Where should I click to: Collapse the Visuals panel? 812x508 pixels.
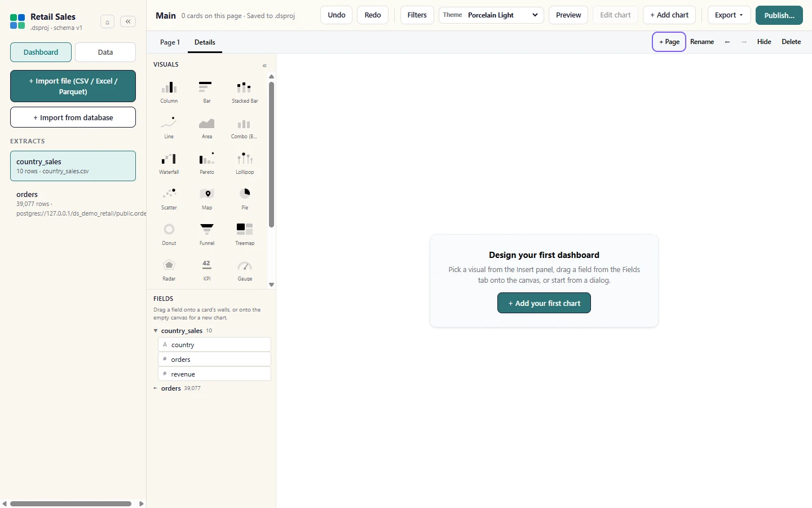point(264,65)
